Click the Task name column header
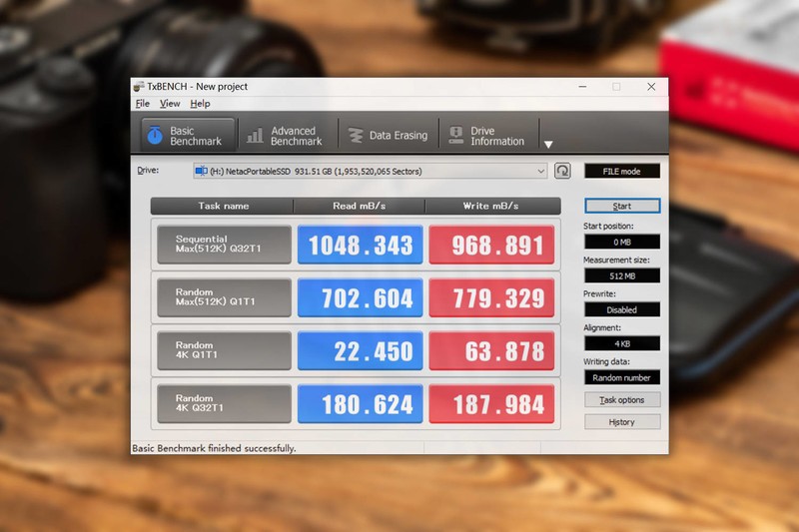This screenshot has height=532, width=799. pos(223,206)
